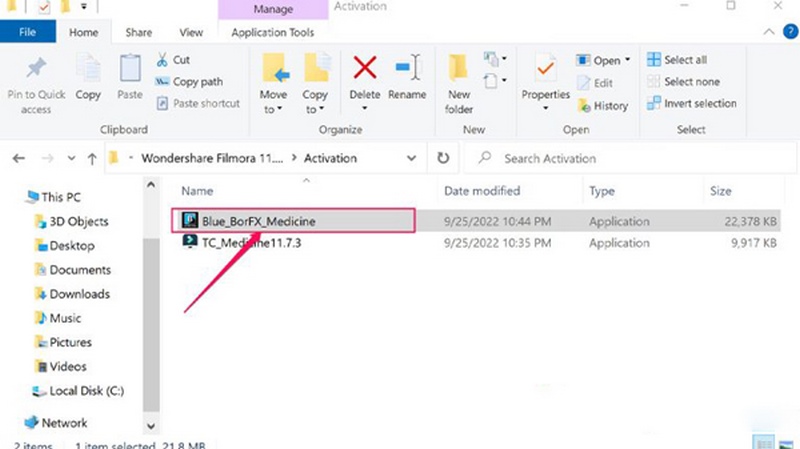Cut the selected file

173,60
